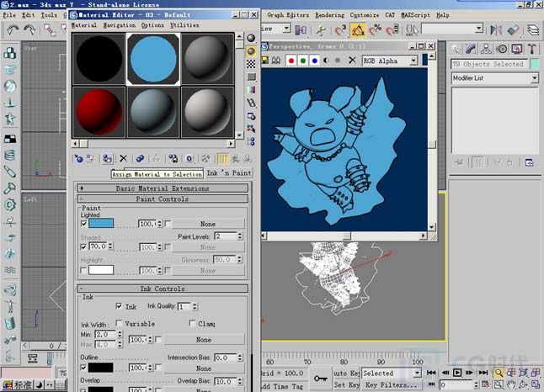Click Set Keys key icon
The height and width of the screenshot is (392, 544).
point(320,379)
